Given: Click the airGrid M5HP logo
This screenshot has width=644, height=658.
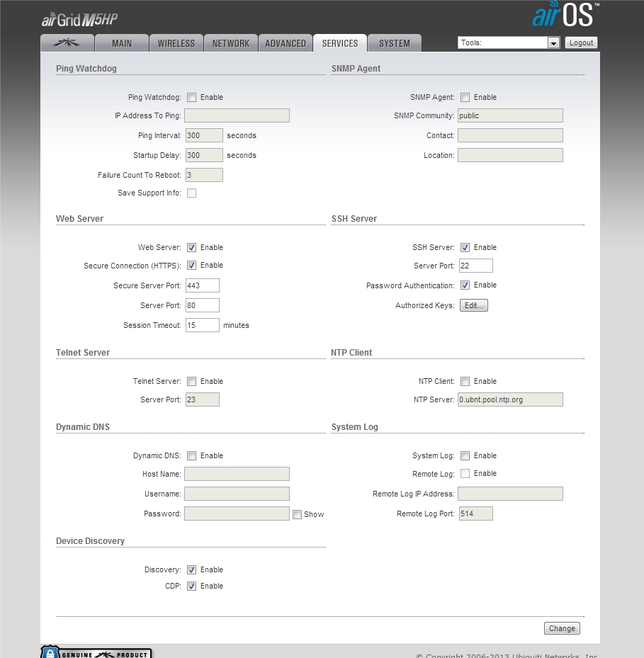Looking at the screenshot, I should coord(80,19).
